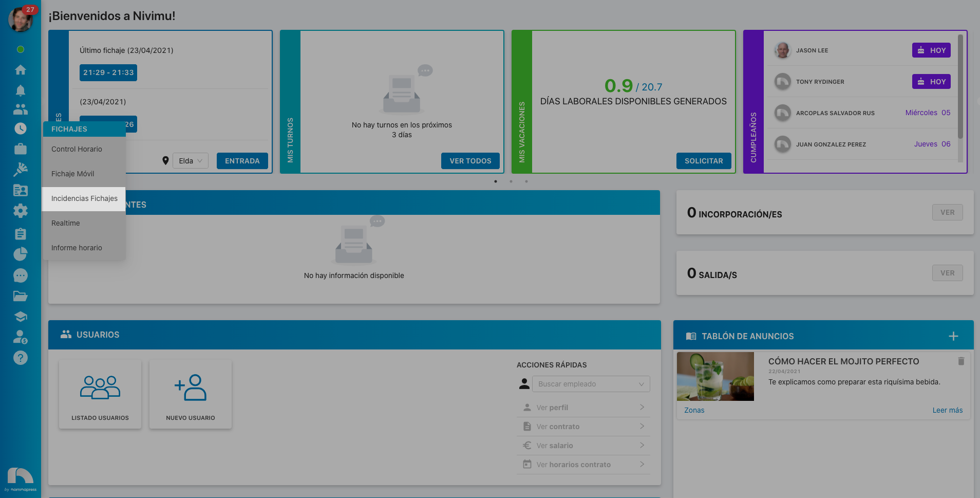The width and height of the screenshot is (980, 498).
Task: Go to second carousel page dot
Action: click(511, 181)
